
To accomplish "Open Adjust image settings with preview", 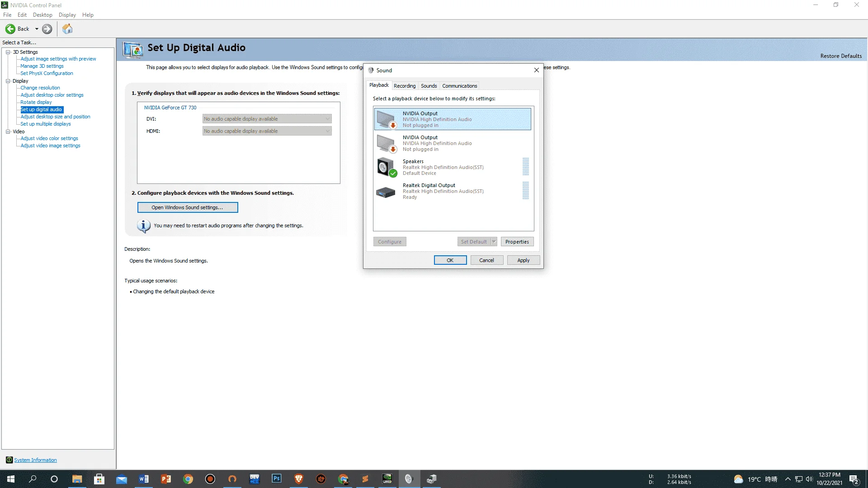I will click(x=58, y=59).
